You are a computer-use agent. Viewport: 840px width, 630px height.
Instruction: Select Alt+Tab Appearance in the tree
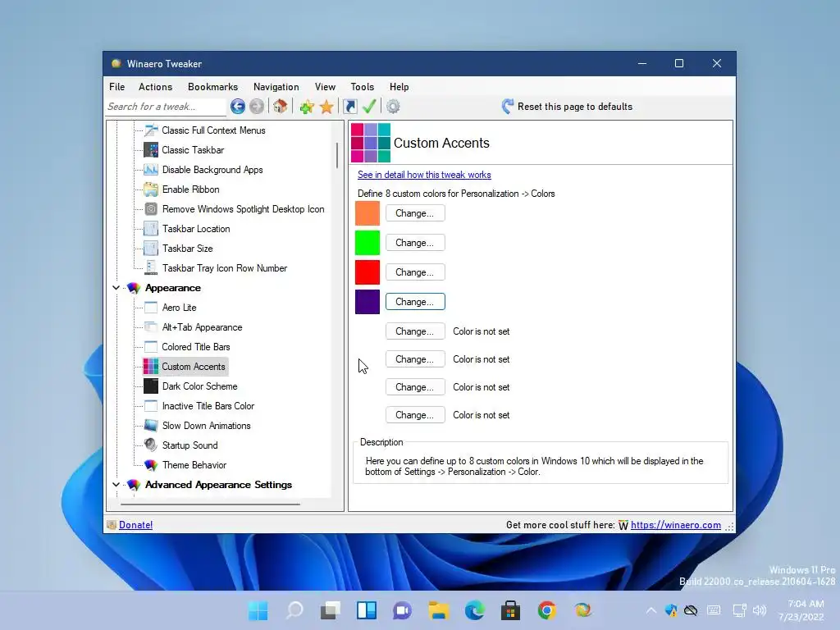pyautogui.click(x=202, y=327)
